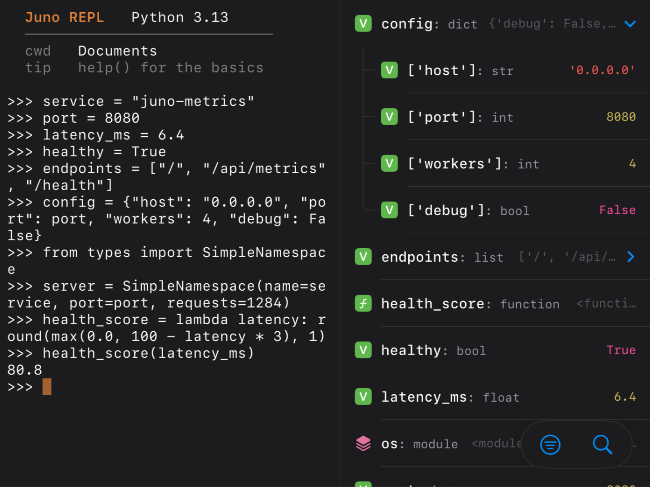Click the Juno REPL title
Image resolution: width=650 pixels, height=487 pixels.
click(x=64, y=17)
